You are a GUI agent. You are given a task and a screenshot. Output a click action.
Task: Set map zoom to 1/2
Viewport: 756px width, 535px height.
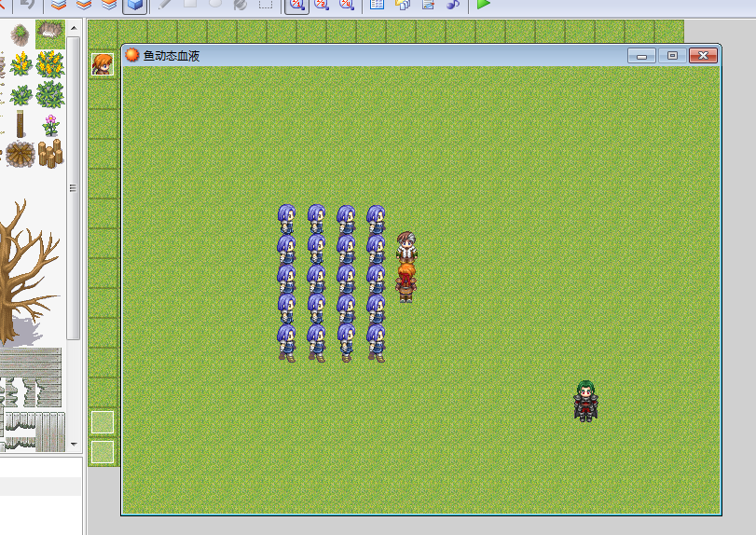(x=322, y=5)
